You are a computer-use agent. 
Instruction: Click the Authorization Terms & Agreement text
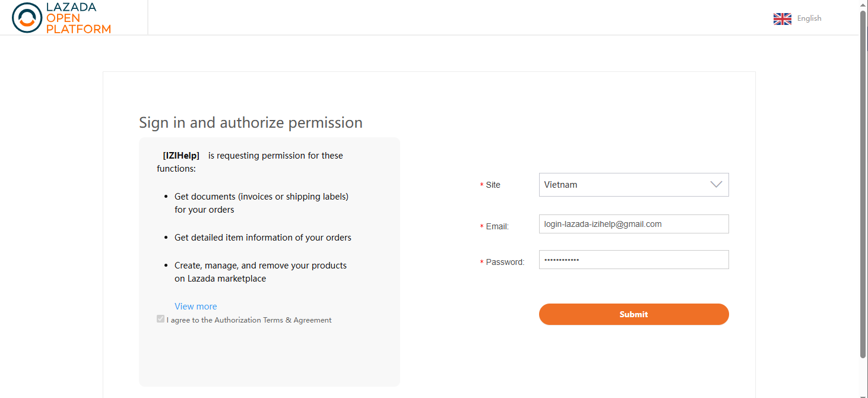(x=273, y=320)
